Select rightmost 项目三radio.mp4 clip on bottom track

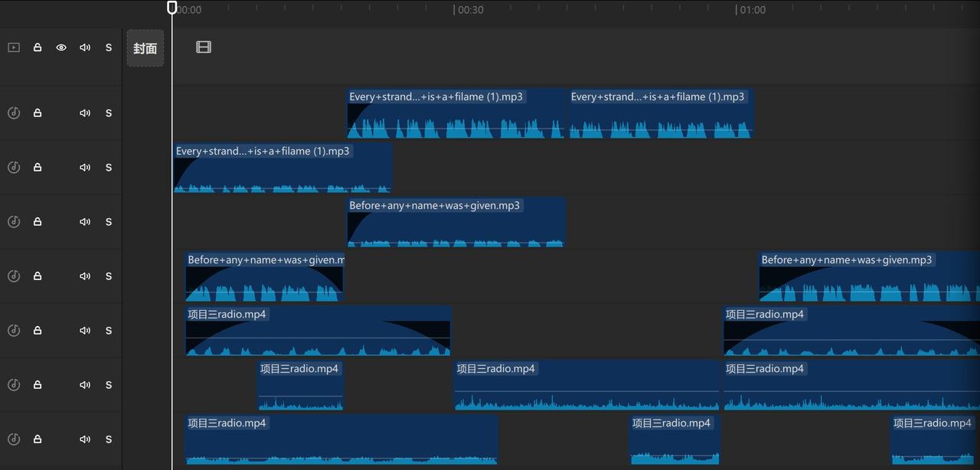tap(935, 439)
